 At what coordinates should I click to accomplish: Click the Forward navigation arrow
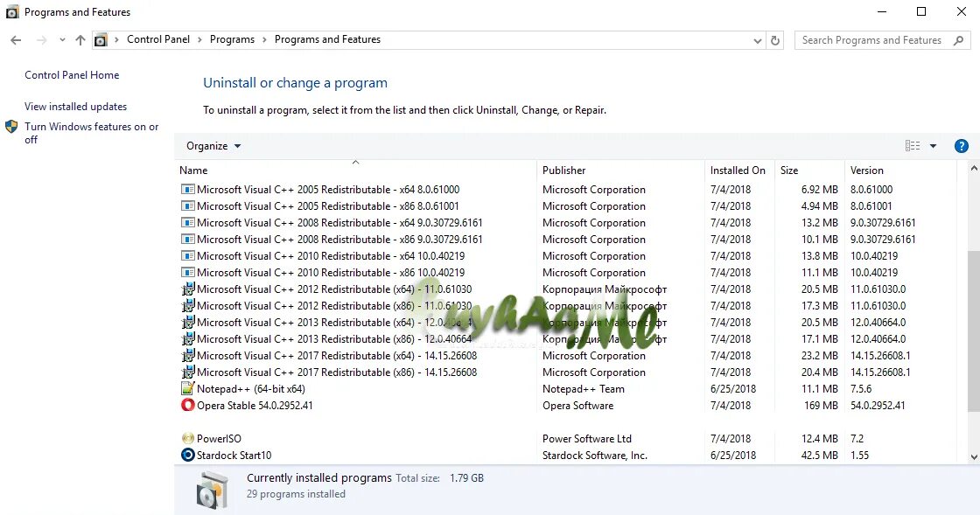pyautogui.click(x=41, y=40)
